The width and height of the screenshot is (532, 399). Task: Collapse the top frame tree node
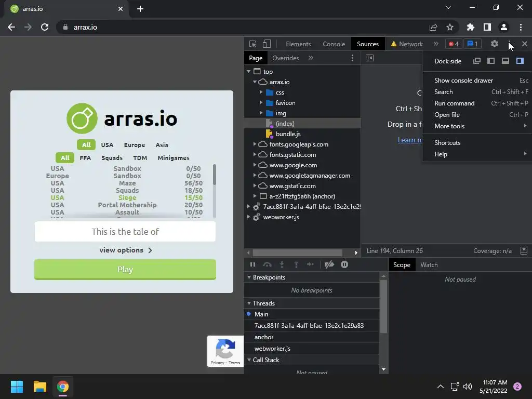point(249,72)
